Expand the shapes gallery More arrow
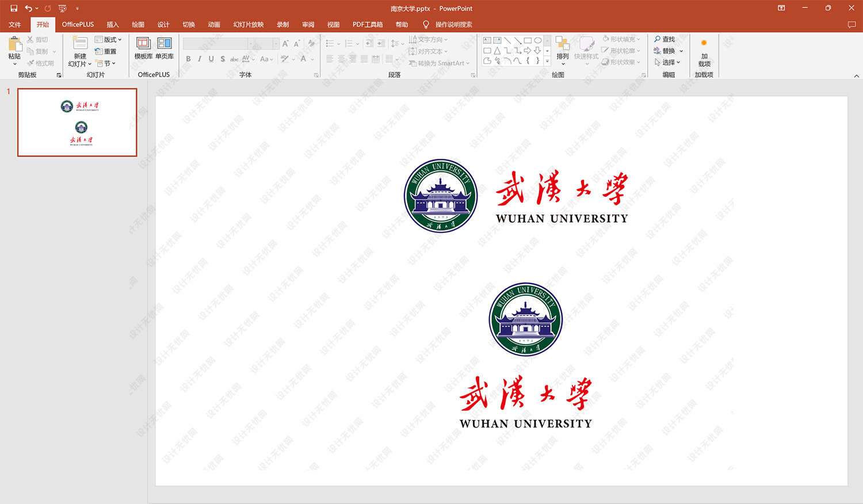This screenshot has width=863, height=504. 547,61
